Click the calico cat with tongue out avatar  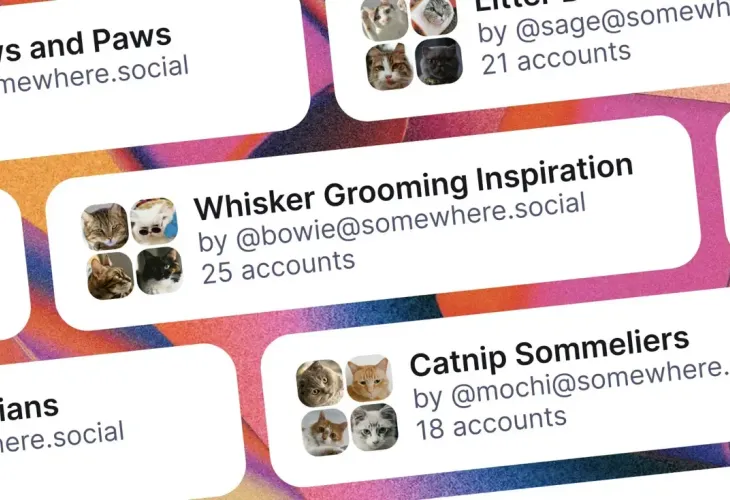tap(390, 66)
